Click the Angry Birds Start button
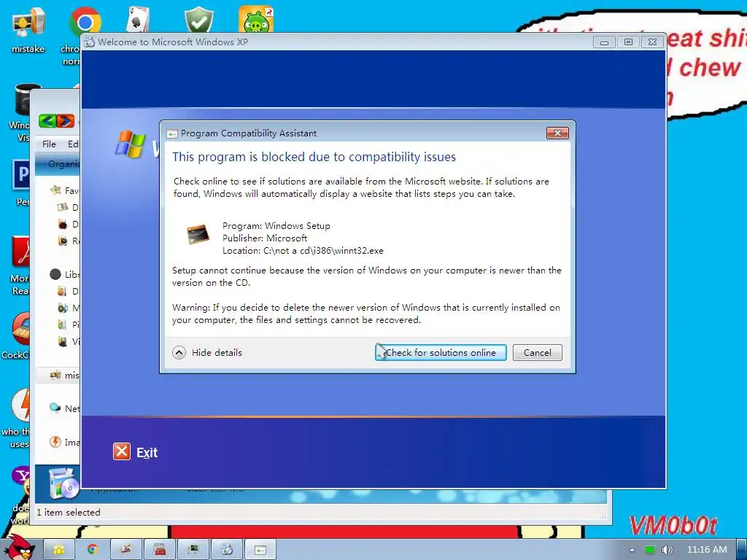The width and height of the screenshot is (747, 560). click(18, 547)
